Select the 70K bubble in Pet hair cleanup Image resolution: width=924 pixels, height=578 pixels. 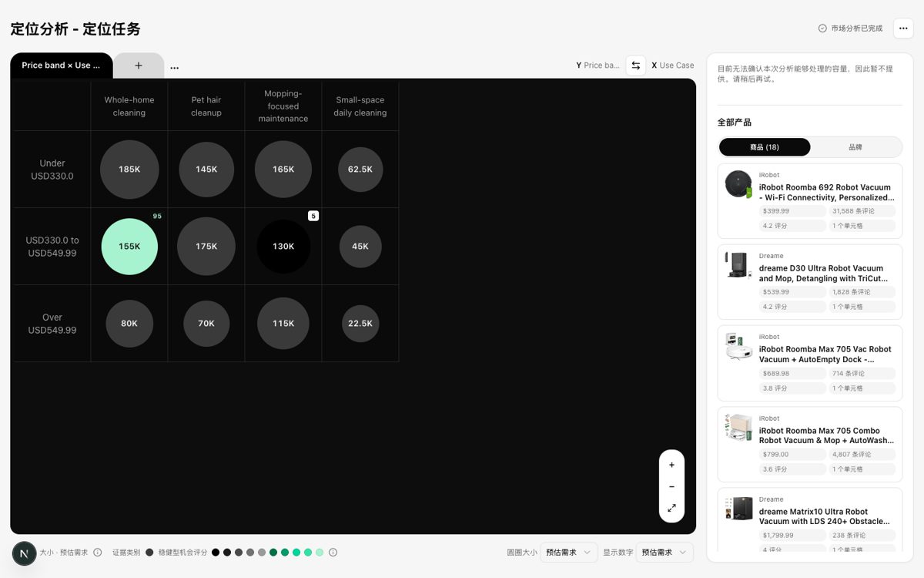pyautogui.click(x=206, y=324)
